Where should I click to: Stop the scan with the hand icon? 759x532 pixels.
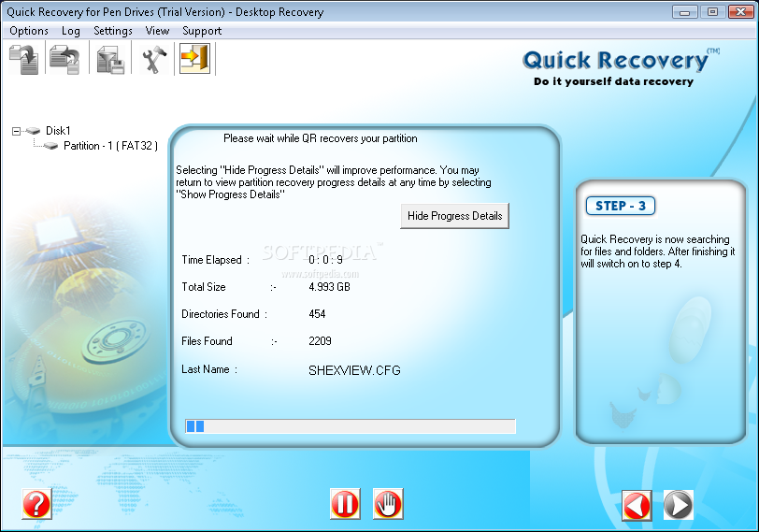[388, 504]
